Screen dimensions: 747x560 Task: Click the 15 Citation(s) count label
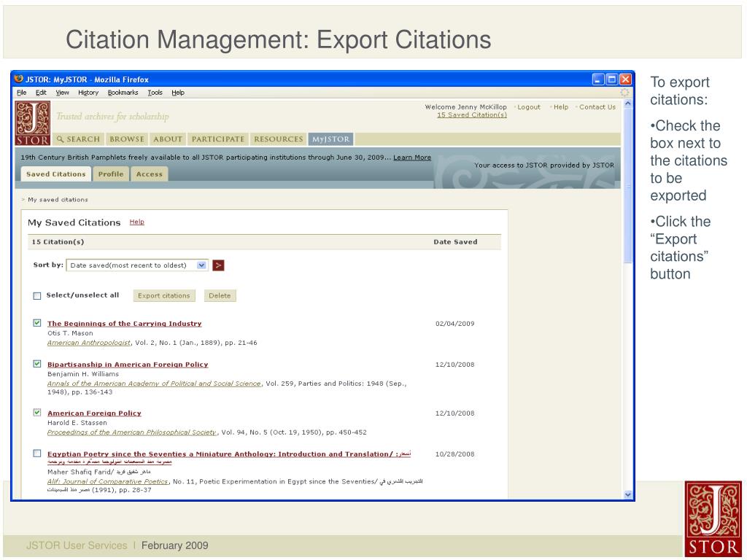(58, 242)
